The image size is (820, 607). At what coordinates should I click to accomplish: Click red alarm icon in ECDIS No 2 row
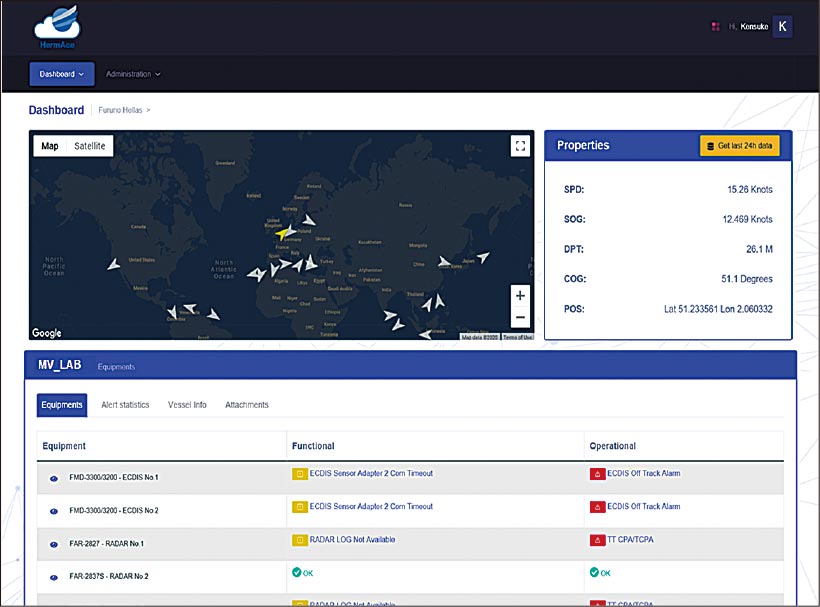(597, 507)
